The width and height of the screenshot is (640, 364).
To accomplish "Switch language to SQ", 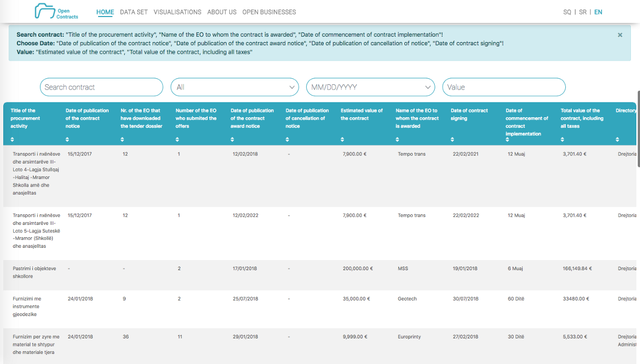I will click(x=567, y=12).
